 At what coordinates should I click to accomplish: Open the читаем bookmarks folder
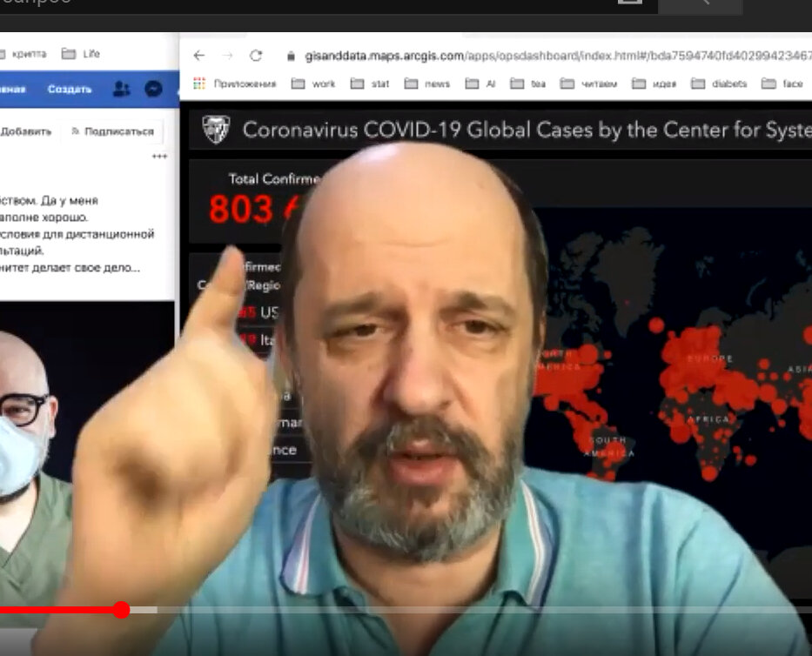point(589,84)
